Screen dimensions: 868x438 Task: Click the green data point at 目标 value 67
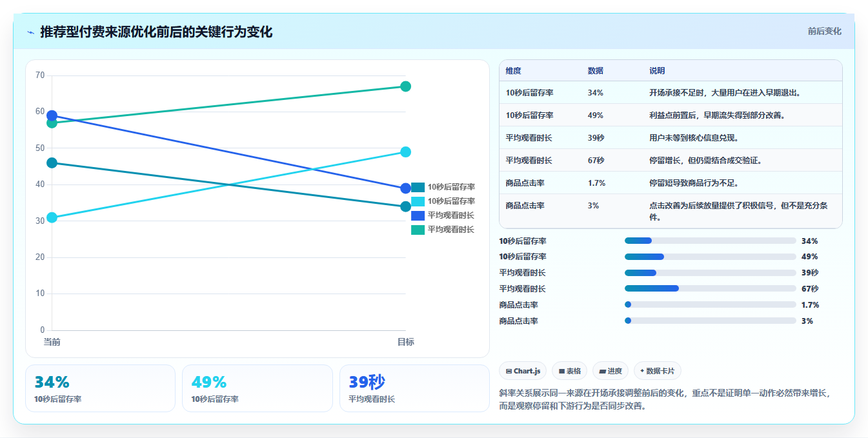pos(406,86)
